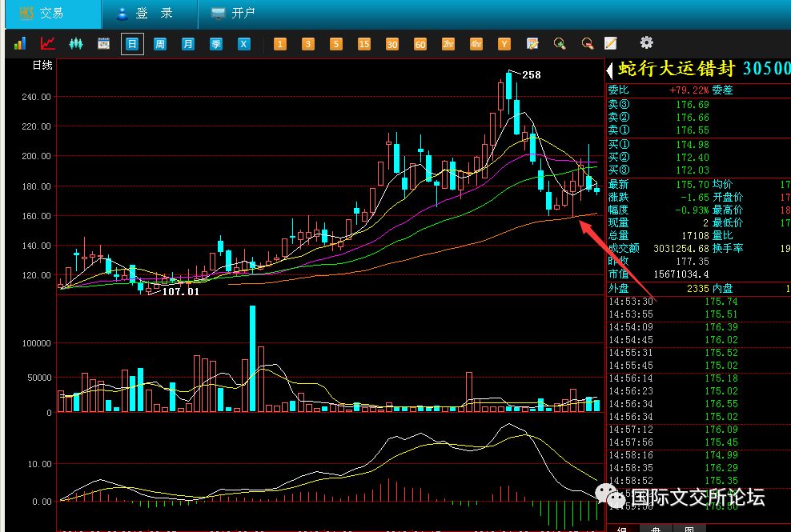Select the 1-minute chart button
This screenshot has height=532, width=791.
tap(280, 44)
